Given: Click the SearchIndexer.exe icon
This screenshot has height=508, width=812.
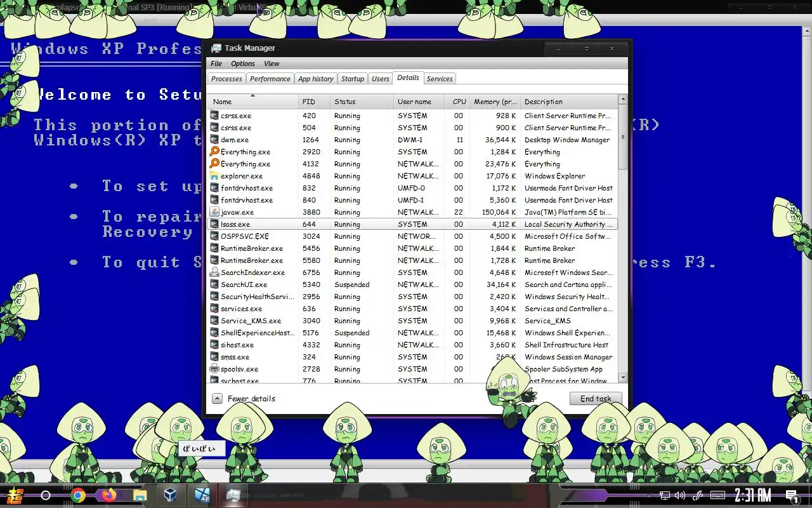Looking at the screenshot, I should pos(214,272).
